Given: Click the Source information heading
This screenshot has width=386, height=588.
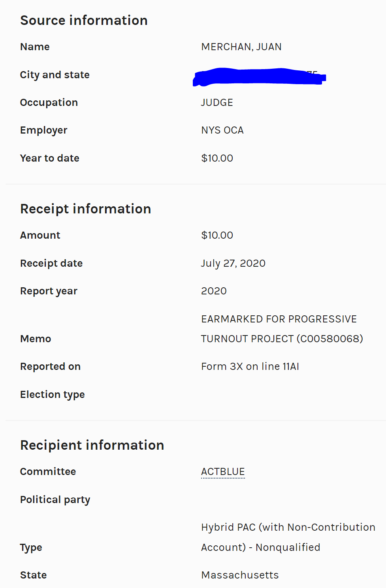Looking at the screenshot, I should coord(84,21).
